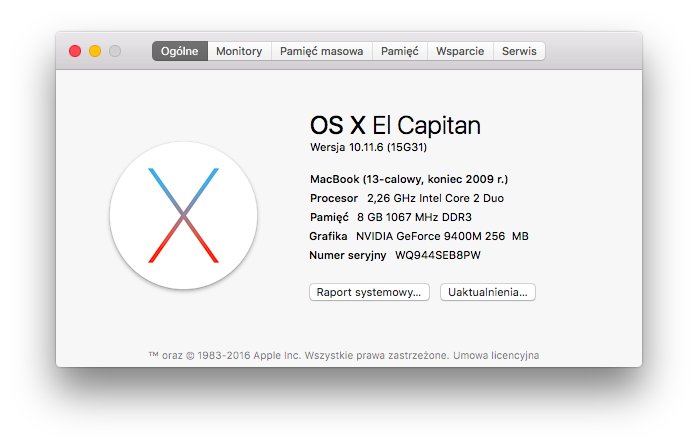Minimize the window with the yellow button
698x447 pixels.
pos(95,51)
